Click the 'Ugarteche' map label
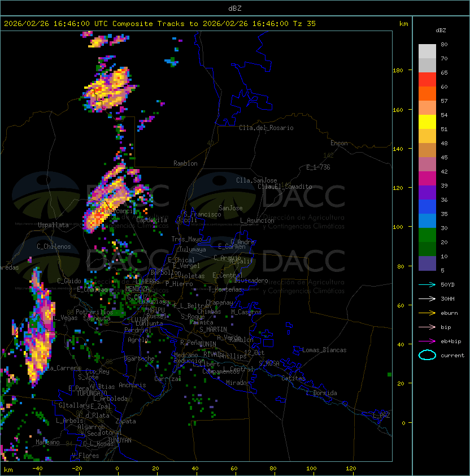 [x=140, y=358]
